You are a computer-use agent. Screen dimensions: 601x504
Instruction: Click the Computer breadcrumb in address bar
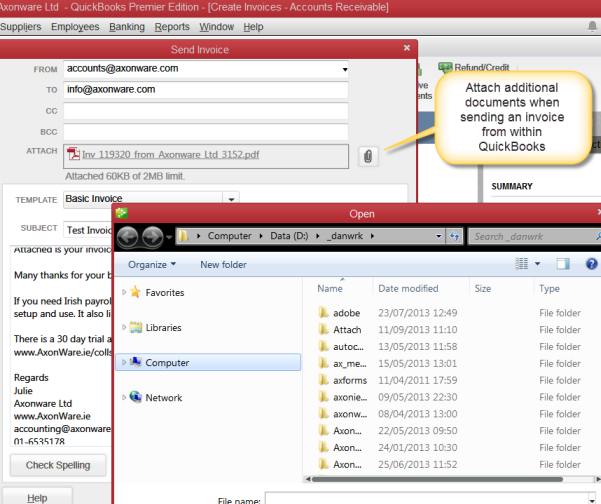click(230, 236)
